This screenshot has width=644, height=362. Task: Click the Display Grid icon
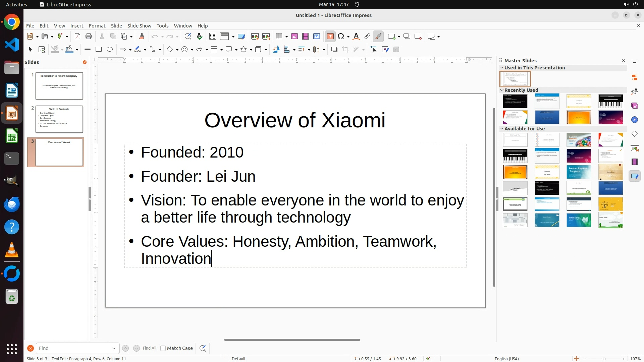212,37
